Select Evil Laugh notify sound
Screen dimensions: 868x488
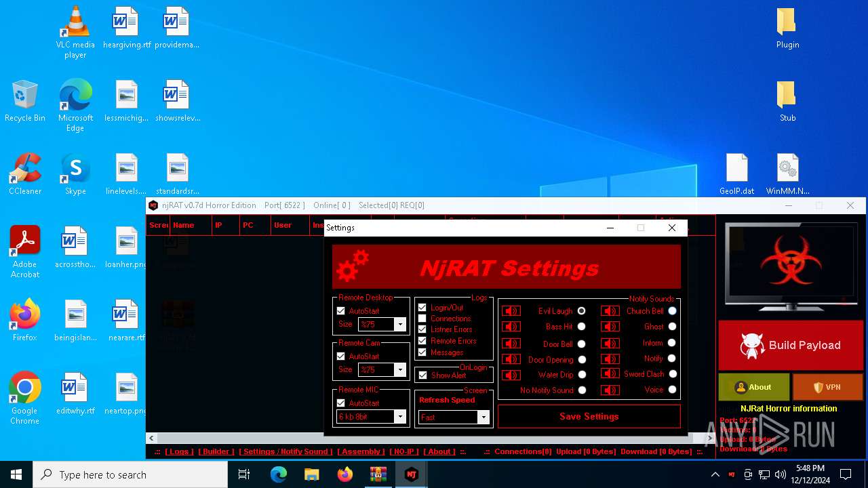tap(582, 311)
